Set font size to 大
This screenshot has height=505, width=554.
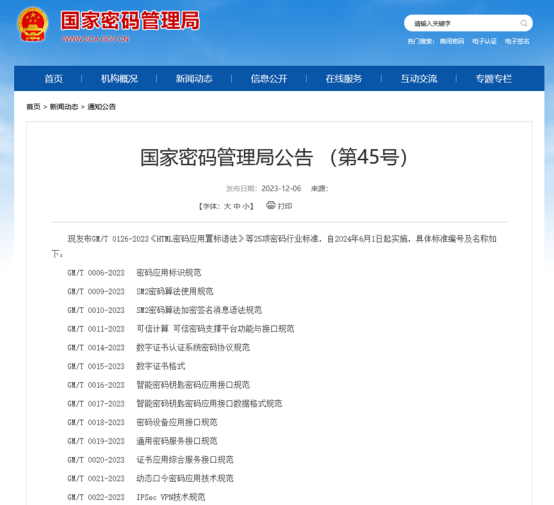coord(227,206)
